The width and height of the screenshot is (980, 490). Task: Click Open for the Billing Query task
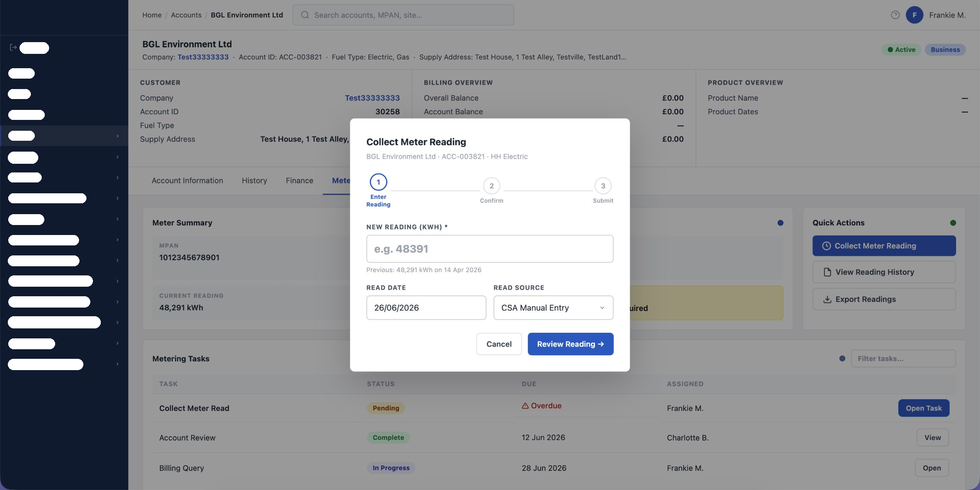point(932,468)
